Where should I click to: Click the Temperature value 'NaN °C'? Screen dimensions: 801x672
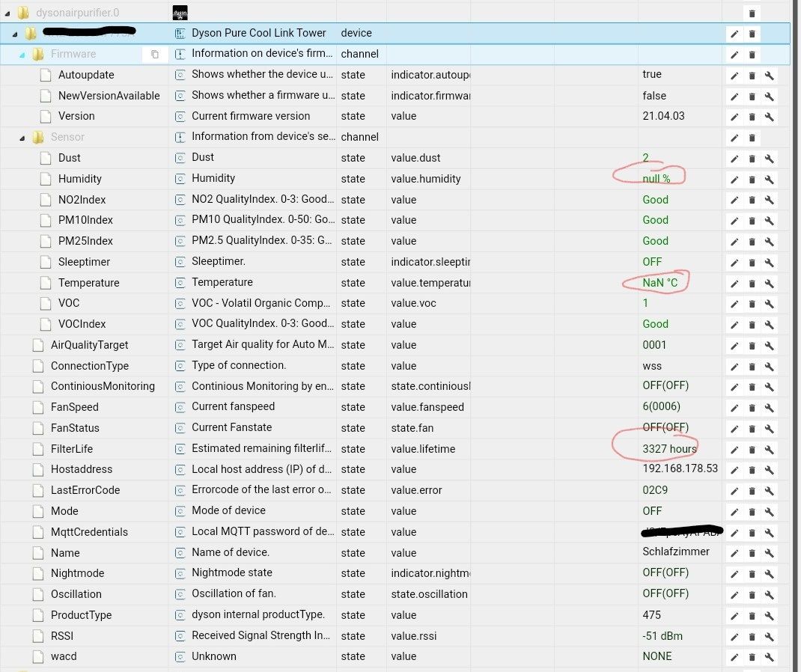click(660, 283)
